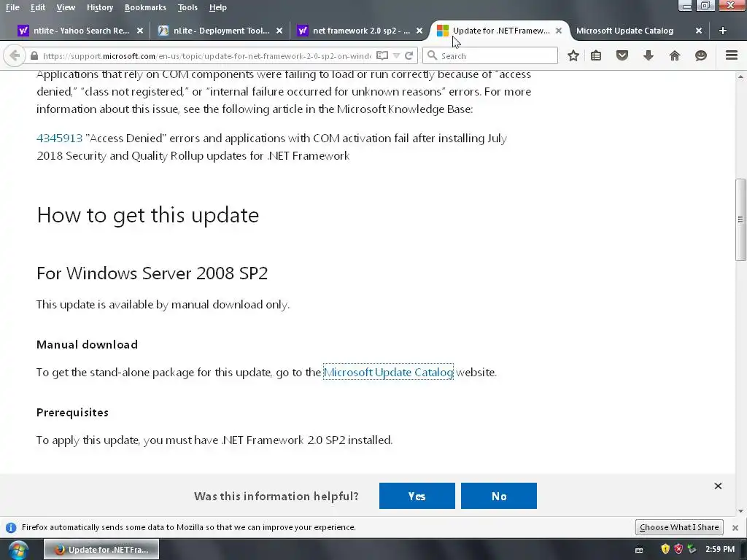This screenshot has height=560, width=747.
Task: Close the Microsoft Update Catalog tab
Action: (x=698, y=31)
